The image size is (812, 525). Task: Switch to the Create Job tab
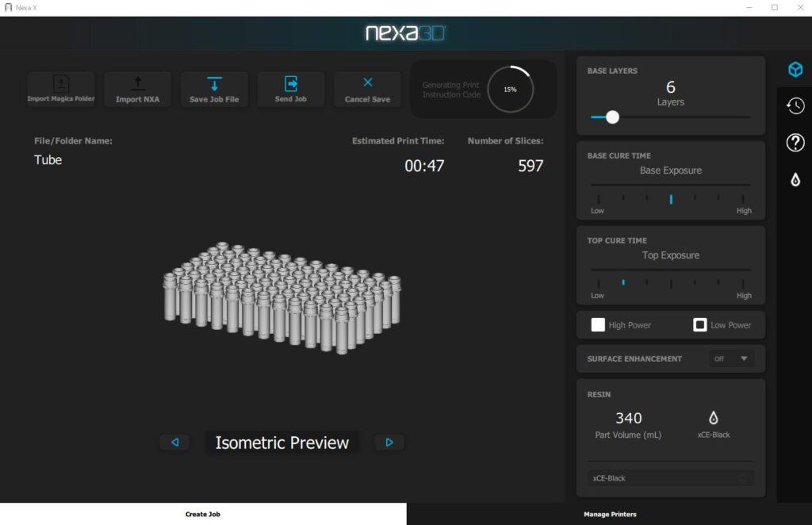203,514
